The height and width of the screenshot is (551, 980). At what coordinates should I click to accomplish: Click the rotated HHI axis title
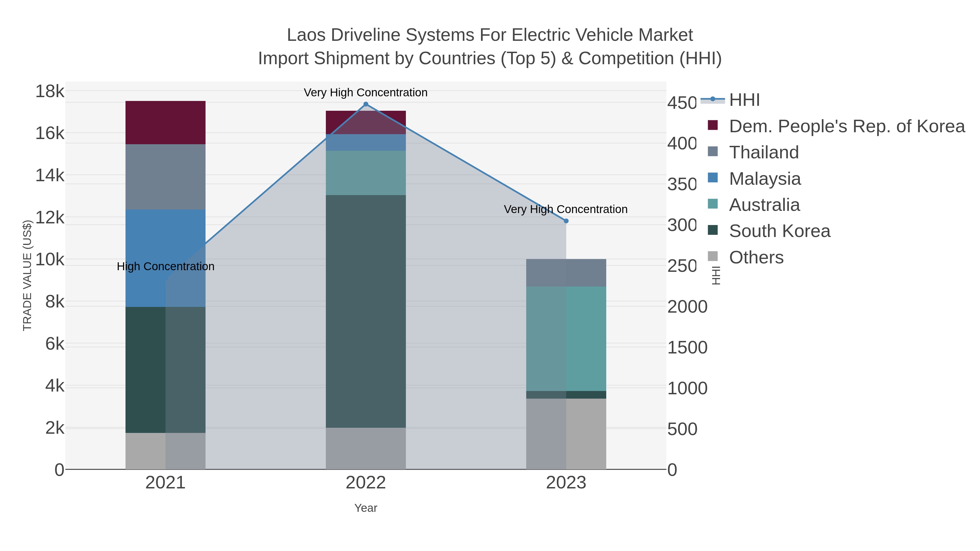[x=716, y=275]
